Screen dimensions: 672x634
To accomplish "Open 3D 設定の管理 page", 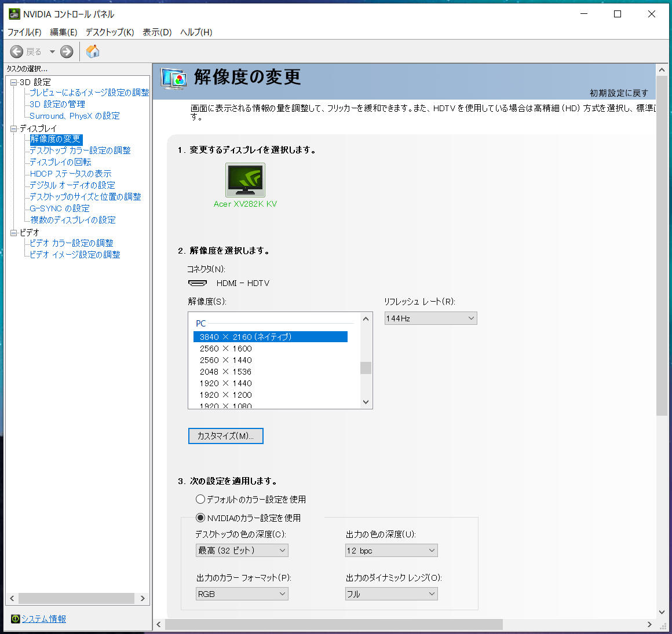I will pyautogui.click(x=57, y=104).
